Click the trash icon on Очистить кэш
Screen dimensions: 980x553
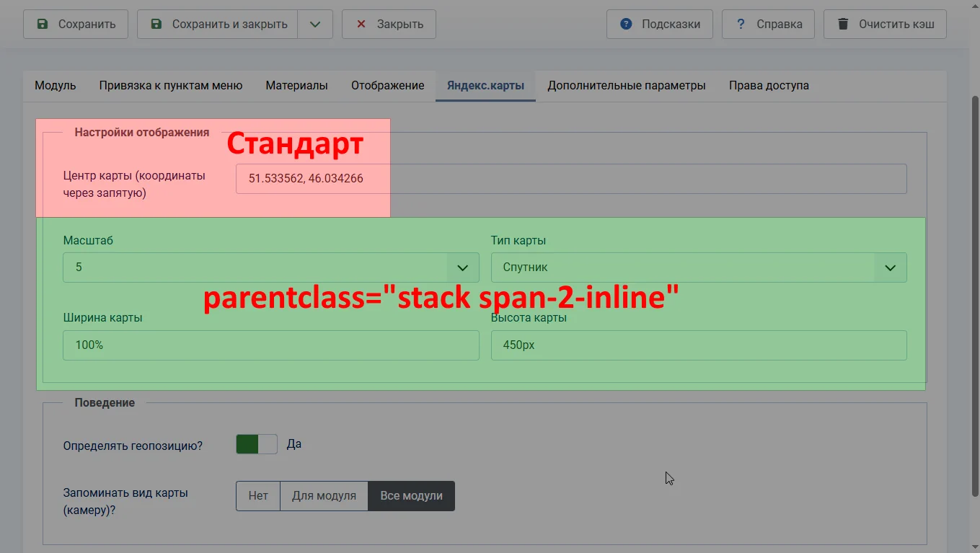coord(843,24)
